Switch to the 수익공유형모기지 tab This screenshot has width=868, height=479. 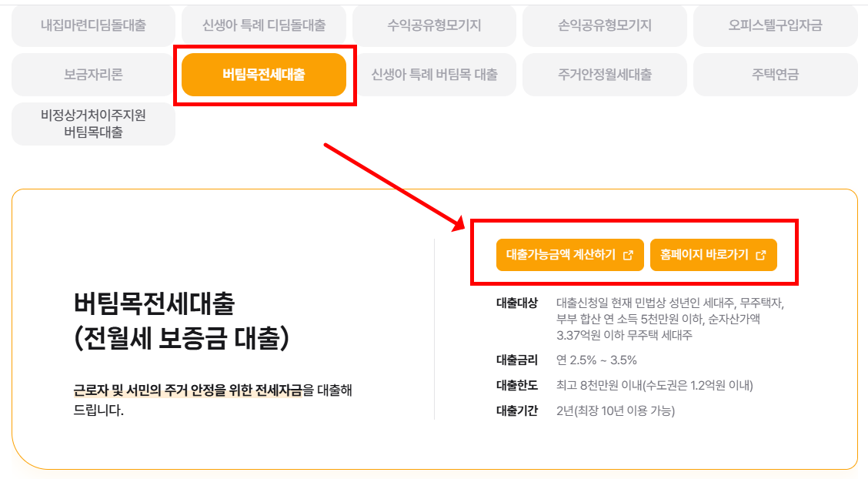pos(434,25)
